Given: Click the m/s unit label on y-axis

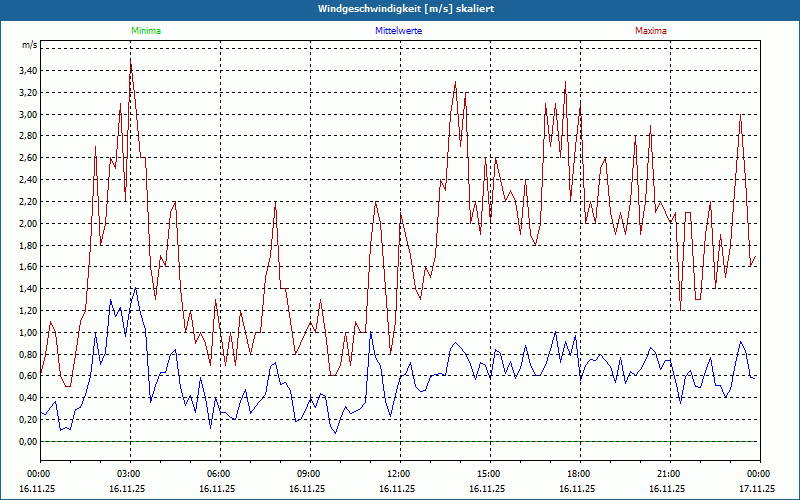Looking at the screenshot, I should (29, 46).
